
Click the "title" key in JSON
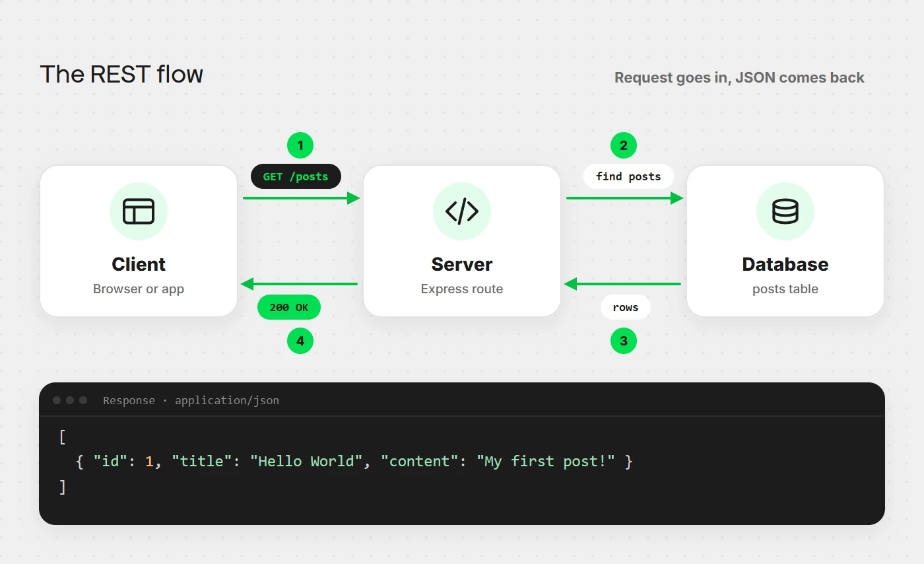click(202, 461)
